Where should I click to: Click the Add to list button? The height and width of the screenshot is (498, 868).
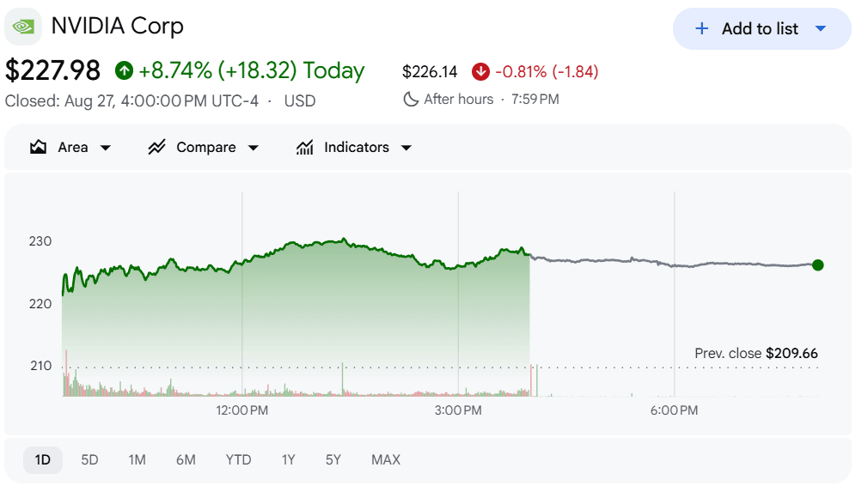[x=761, y=29]
